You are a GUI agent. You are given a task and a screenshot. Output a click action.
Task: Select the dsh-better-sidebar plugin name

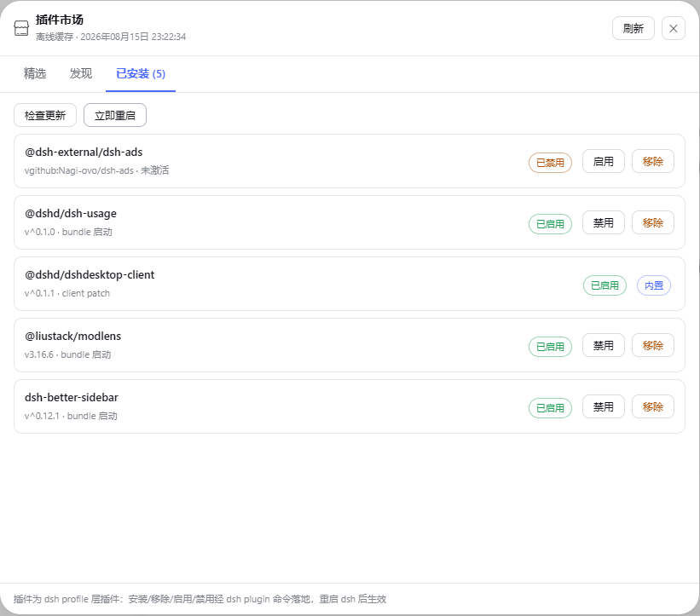tap(72, 397)
